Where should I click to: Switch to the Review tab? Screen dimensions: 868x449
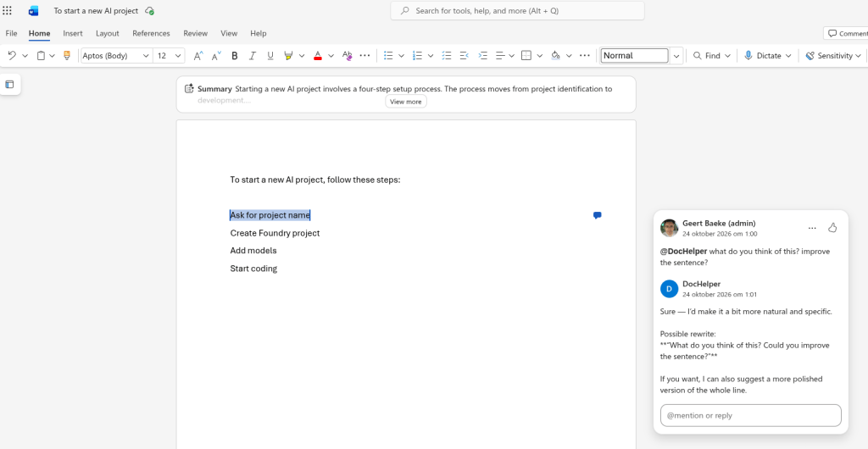(x=196, y=33)
